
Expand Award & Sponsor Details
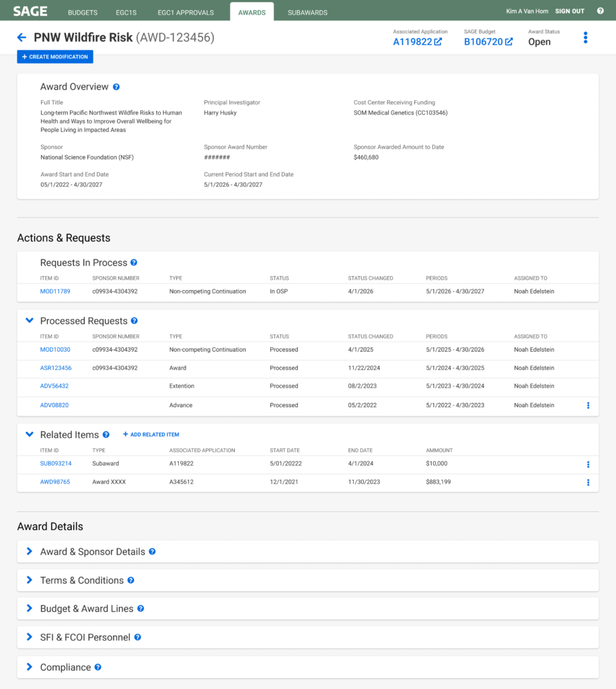(29, 552)
